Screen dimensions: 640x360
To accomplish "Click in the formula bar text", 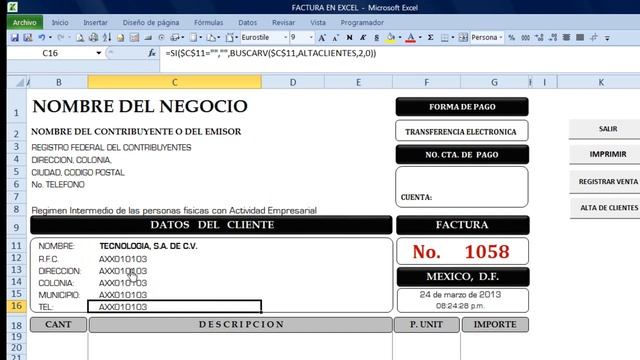I will coord(271,53).
